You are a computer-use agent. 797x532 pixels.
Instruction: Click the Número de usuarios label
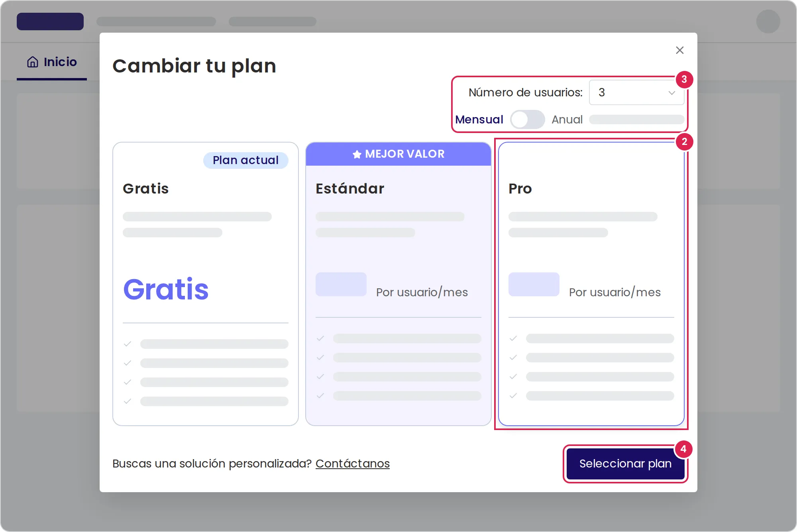(x=525, y=92)
